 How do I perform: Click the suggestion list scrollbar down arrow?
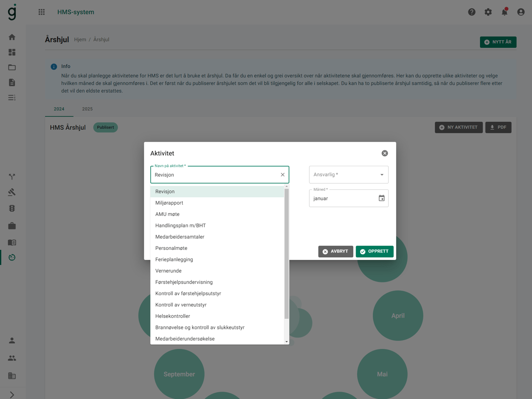pyautogui.click(x=287, y=342)
